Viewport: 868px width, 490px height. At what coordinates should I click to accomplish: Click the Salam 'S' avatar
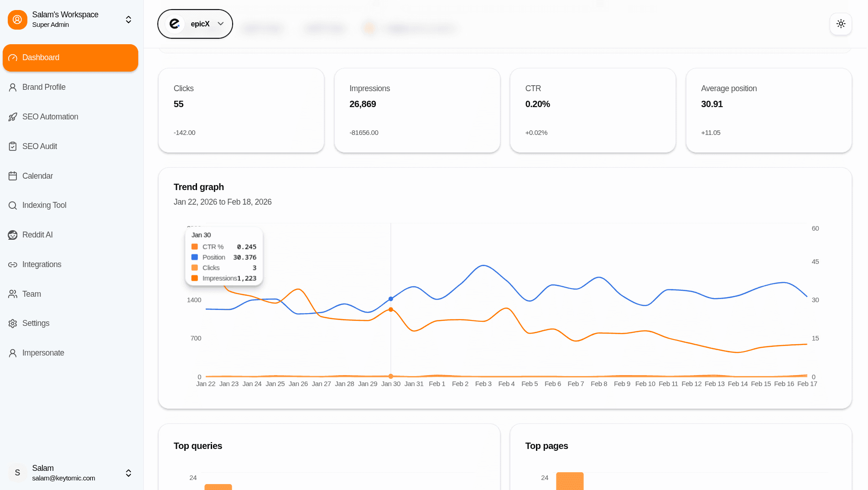point(17,473)
